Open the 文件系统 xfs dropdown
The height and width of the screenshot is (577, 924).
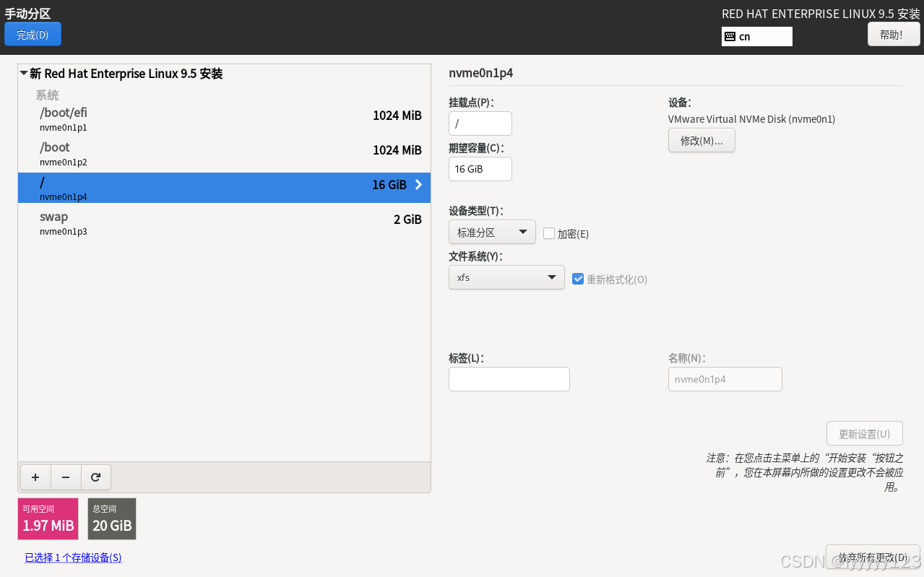(506, 277)
